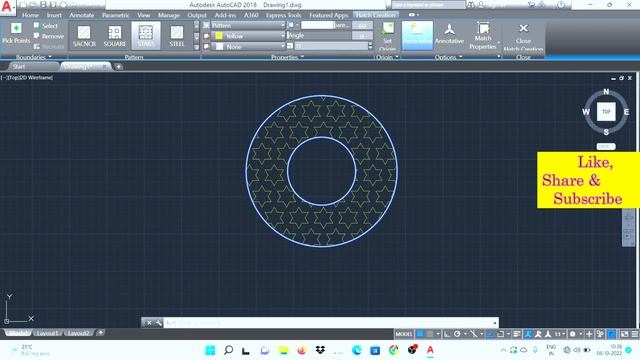
Task: Open Dropbox from the taskbar
Action: coord(320,350)
